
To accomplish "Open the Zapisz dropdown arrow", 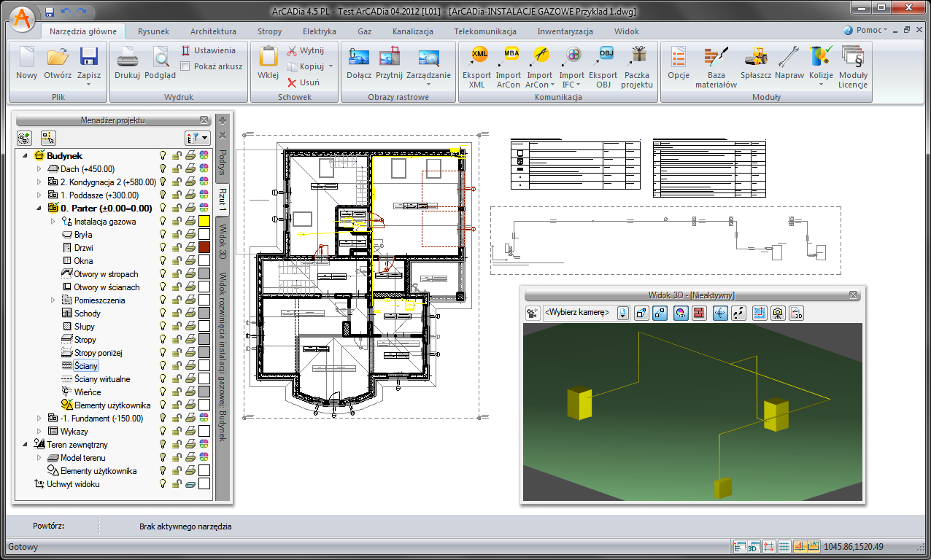I will coord(89,85).
